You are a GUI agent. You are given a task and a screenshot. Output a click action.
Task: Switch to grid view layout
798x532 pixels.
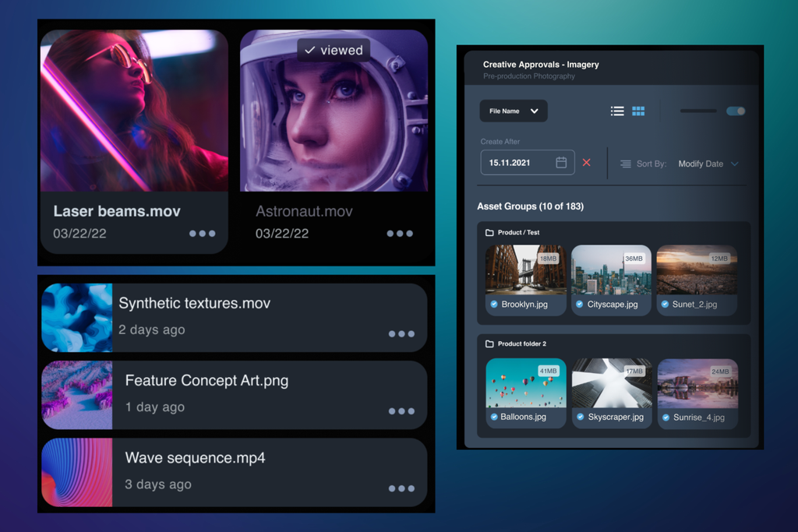pyautogui.click(x=637, y=111)
